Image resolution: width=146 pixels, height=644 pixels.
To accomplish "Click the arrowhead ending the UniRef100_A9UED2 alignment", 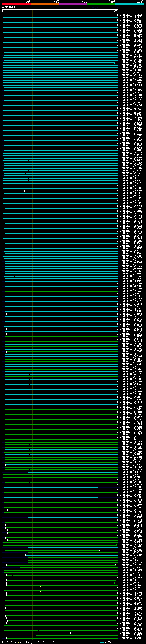I will pyautogui.click(x=97, y=498).
